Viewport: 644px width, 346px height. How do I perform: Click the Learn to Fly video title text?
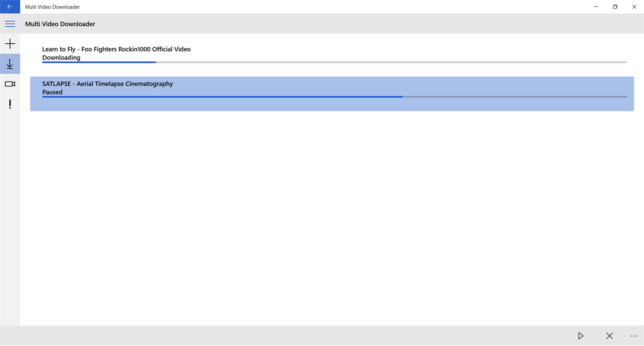[x=116, y=49]
